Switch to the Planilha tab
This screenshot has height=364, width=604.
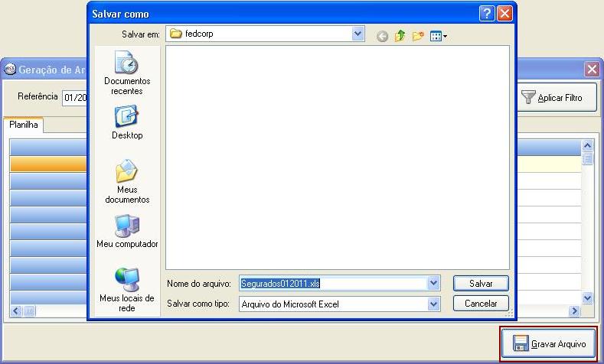[x=24, y=125]
